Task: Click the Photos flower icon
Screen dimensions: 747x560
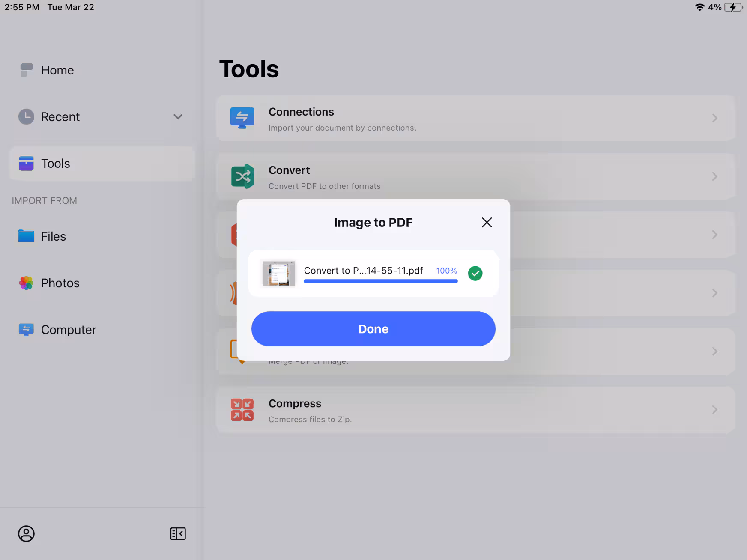Action: [x=26, y=283]
